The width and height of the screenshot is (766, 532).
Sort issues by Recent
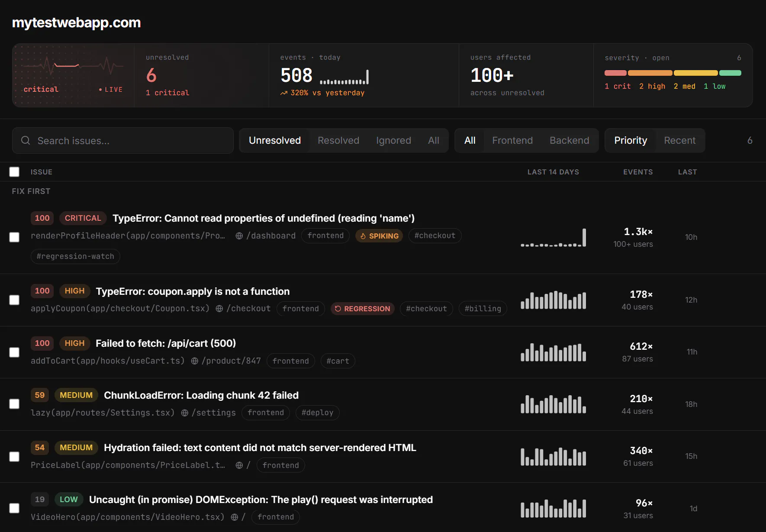pos(680,140)
